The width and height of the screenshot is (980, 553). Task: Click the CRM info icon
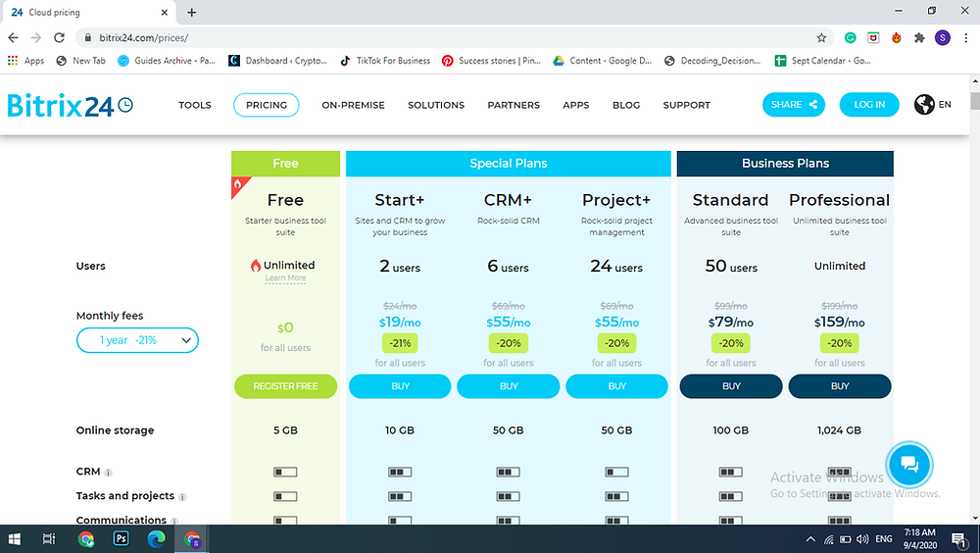108,473
